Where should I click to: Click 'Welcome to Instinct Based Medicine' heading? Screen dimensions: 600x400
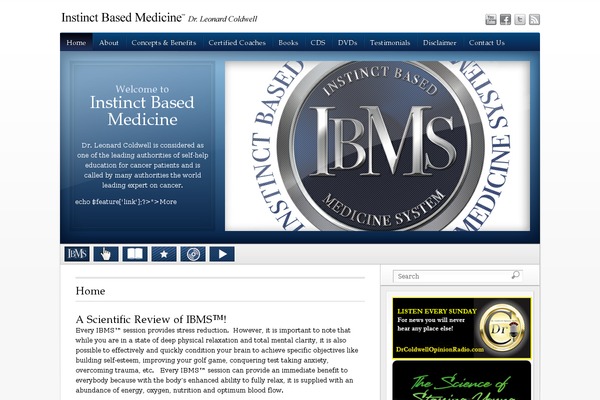click(x=142, y=105)
